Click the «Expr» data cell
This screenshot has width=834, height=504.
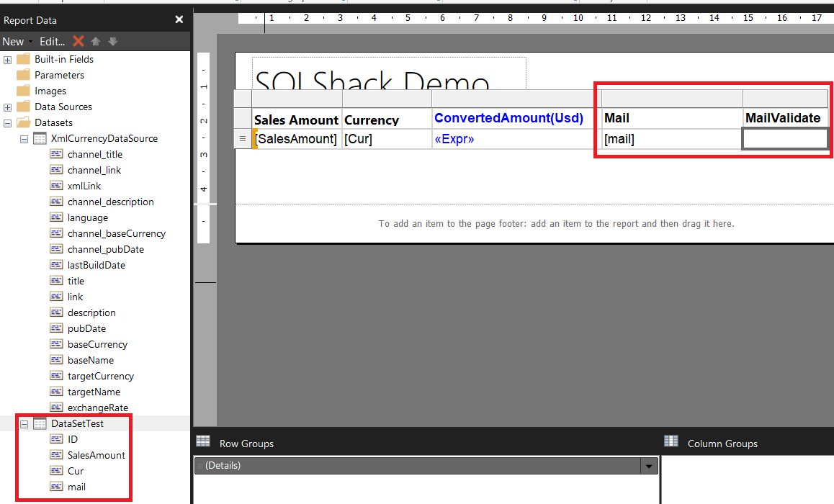coord(516,139)
